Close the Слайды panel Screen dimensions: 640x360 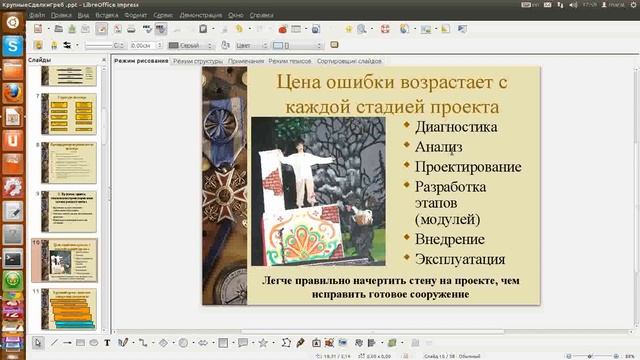coord(104,60)
